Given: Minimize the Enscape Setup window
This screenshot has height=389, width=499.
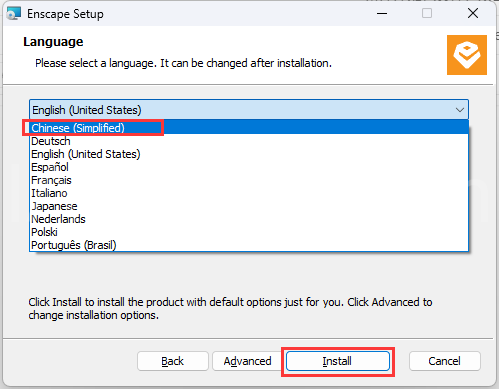Looking at the screenshot, I should point(382,14).
